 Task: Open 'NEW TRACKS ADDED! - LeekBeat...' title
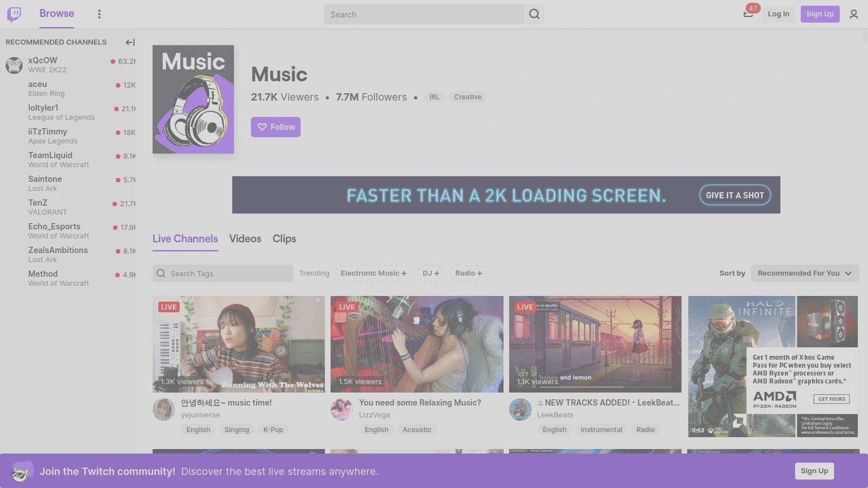[x=609, y=403]
